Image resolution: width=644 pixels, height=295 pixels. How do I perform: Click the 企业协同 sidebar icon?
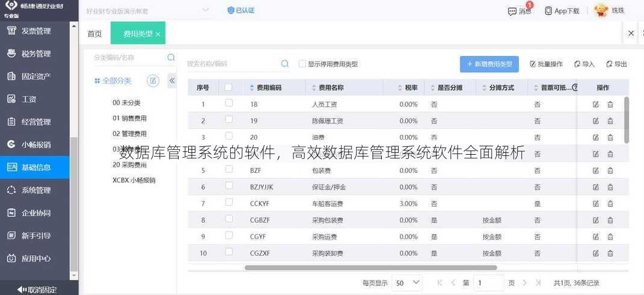pyautogui.click(x=12, y=213)
